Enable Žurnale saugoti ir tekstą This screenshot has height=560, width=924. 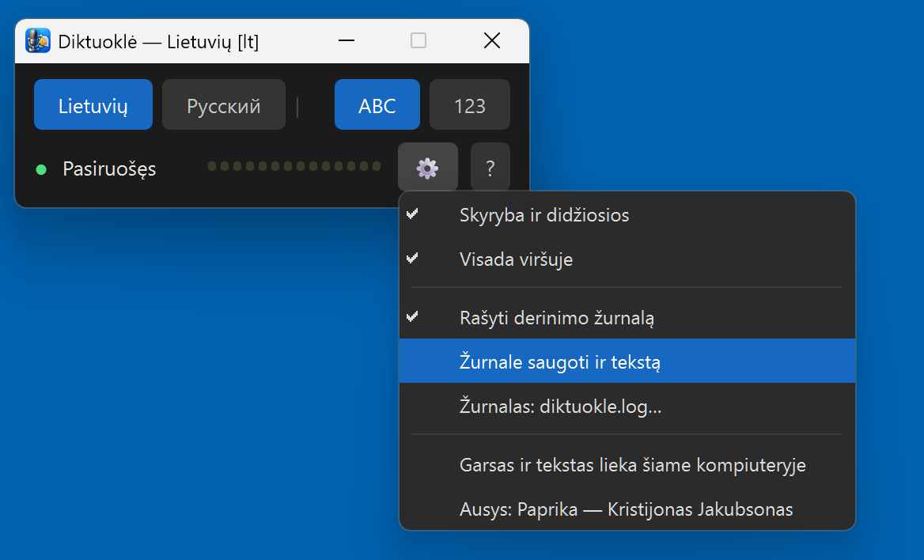tap(627, 361)
